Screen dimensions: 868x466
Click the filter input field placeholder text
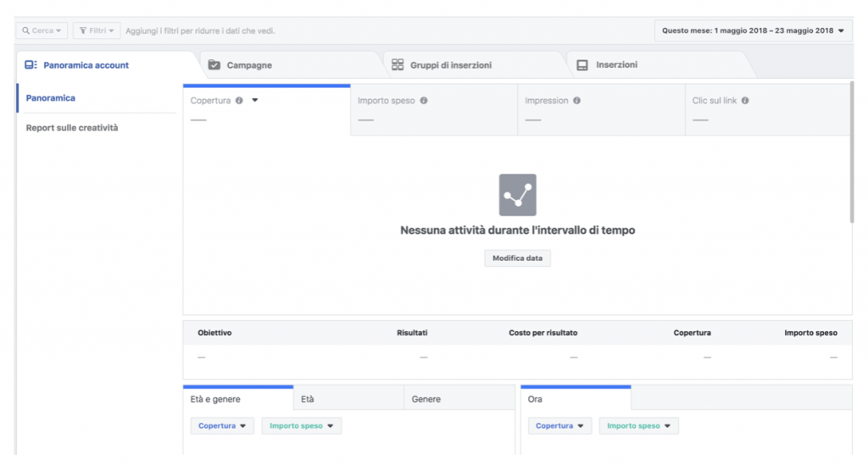tap(200, 31)
